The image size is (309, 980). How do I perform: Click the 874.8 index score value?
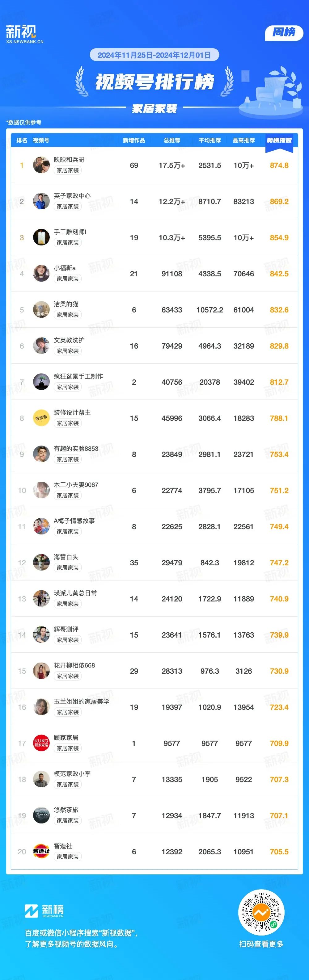coord(279,165)
